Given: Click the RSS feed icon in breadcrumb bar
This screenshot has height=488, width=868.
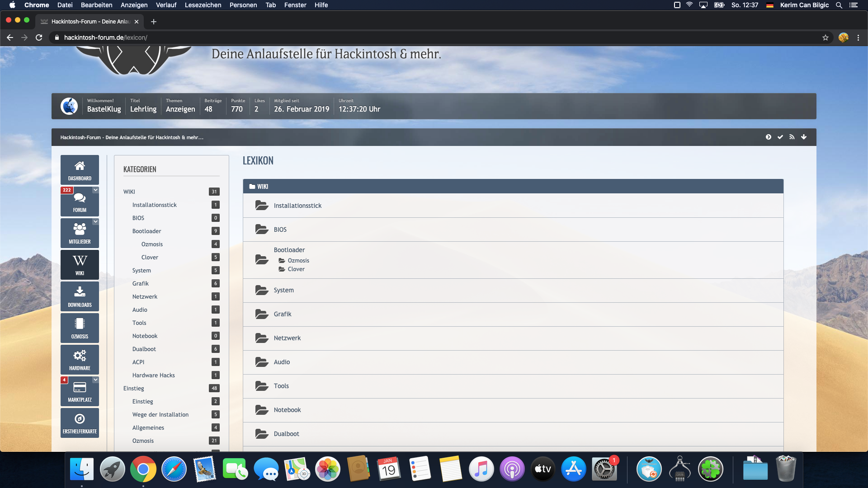Looking at the screenshot, I should (x=792, y=137).
